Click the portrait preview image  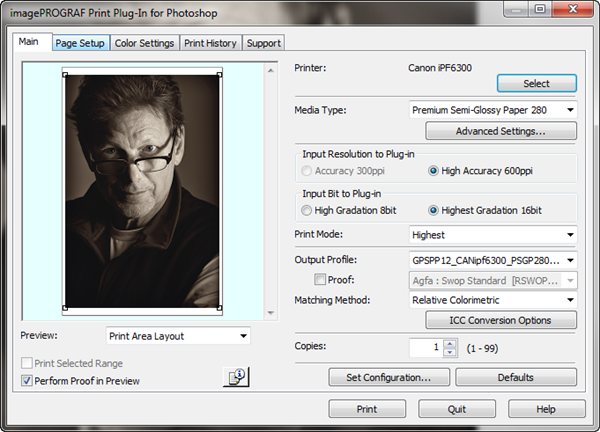coord(142,190)
